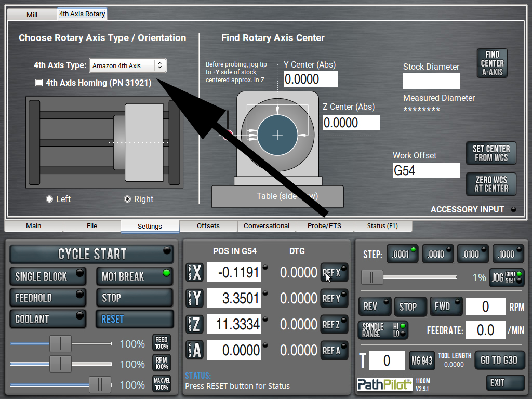Screen dimensions: 532x399
Task: Open the 4th Axis Type dropdown
Action: tap(128, 66)
